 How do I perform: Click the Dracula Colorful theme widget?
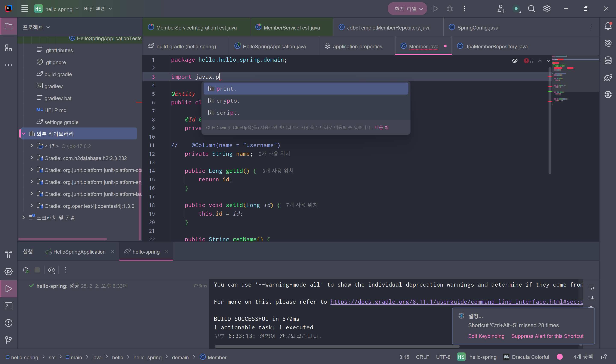[526, 357]
